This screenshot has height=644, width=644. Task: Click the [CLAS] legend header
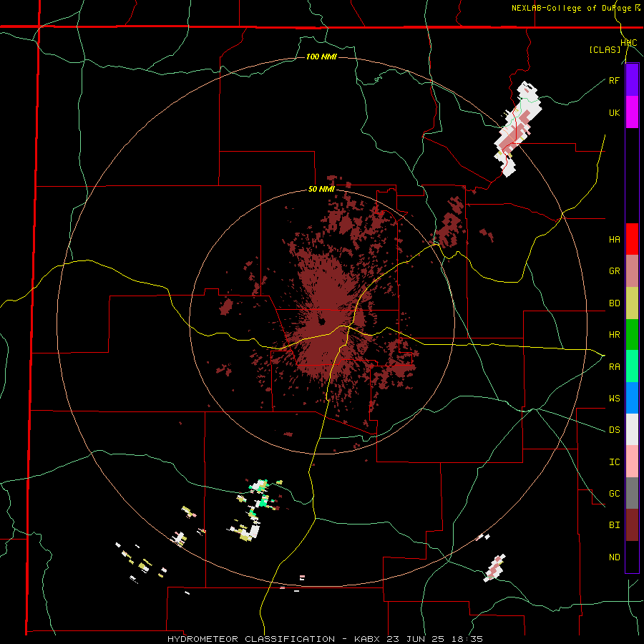pos(605,49)
